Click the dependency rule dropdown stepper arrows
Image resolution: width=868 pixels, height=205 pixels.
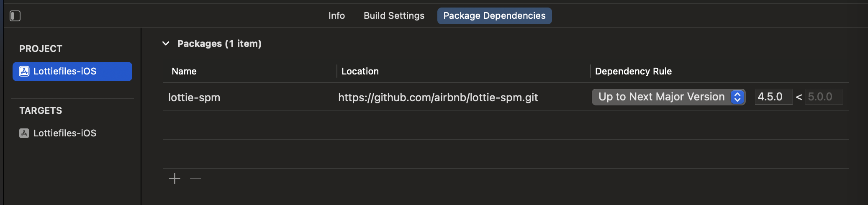(737, 97)
